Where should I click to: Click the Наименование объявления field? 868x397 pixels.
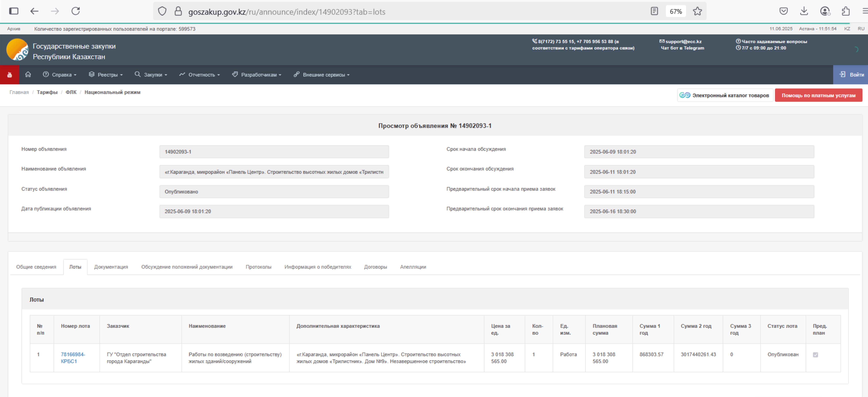274,172
